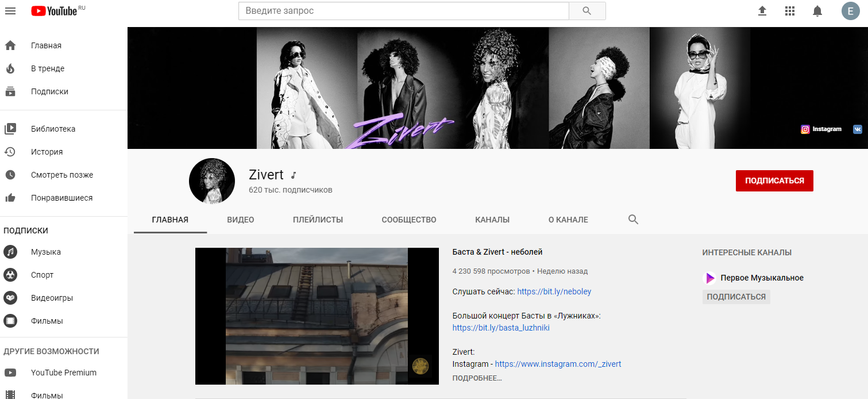The image size is (868, 399).
Task: Click the Спорт channel icon
Action: 10,275
